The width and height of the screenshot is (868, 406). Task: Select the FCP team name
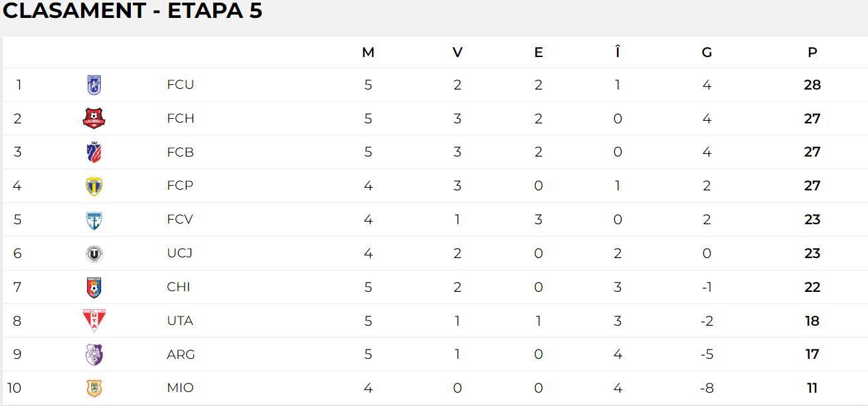click(x=180, y=186)
